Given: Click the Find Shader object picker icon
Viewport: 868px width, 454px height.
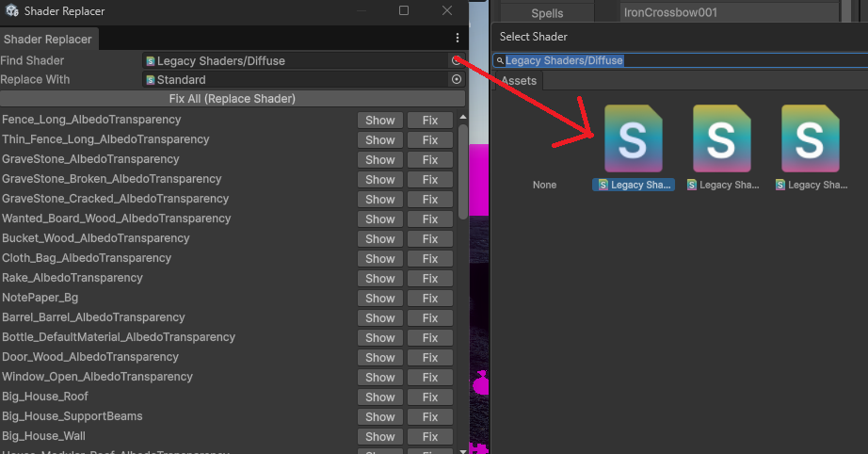Looking at the screenshot, I should (457, 60).
